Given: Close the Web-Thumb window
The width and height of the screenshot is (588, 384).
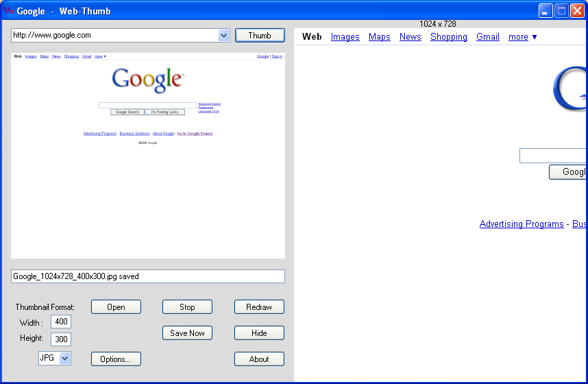Looking at the screenshot, I should point(577,11).
